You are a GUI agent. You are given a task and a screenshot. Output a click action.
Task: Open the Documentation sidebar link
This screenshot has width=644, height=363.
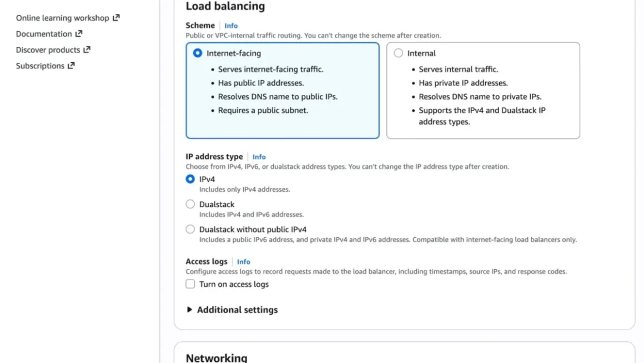click(x=44, y=34)
